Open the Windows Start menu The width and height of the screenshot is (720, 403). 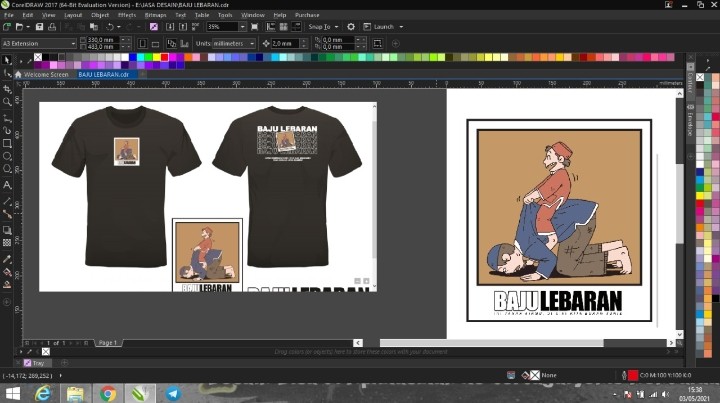(12, 393)
